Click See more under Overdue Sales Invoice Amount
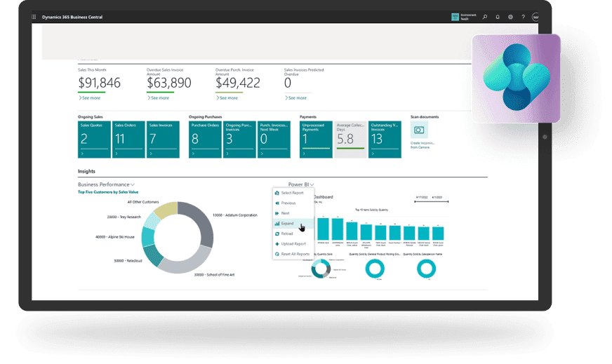The height and width of the screenshot is (364, 612). point(159,98)
